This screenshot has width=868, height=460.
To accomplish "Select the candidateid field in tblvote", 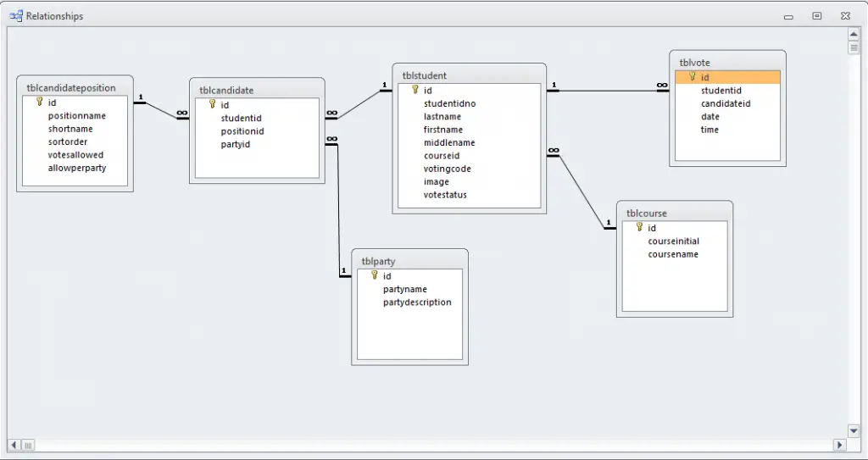I will click(x=725, y=103).
